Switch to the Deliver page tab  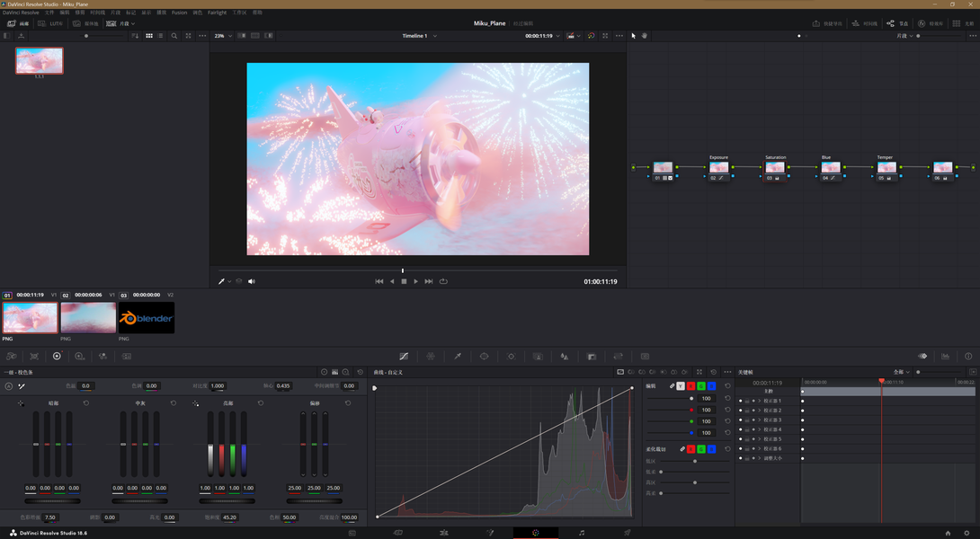pyautogui.click(x=627, y=533)
